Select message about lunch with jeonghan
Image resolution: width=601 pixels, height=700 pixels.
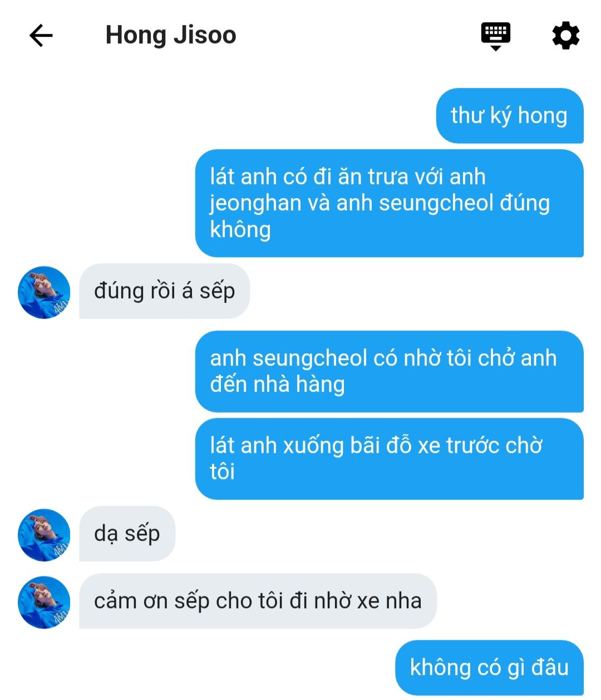(390, 203)
